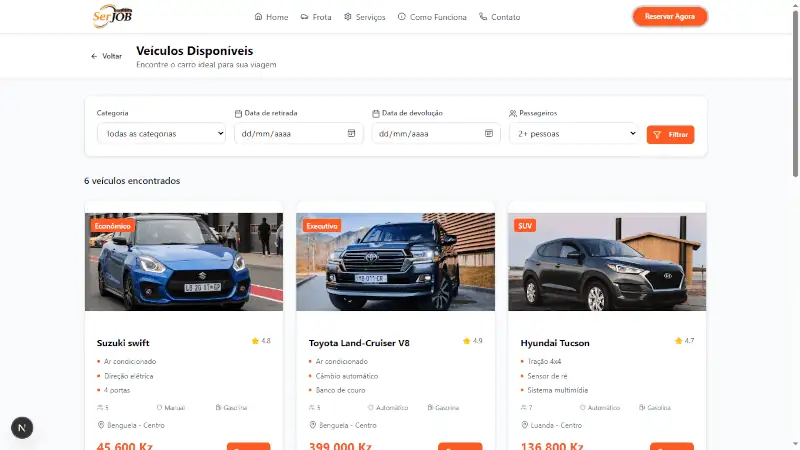Click the Voltar back arrow icon
Image resolution: width=800 pixels, height=450 pixels.
(x=94, y=56)
